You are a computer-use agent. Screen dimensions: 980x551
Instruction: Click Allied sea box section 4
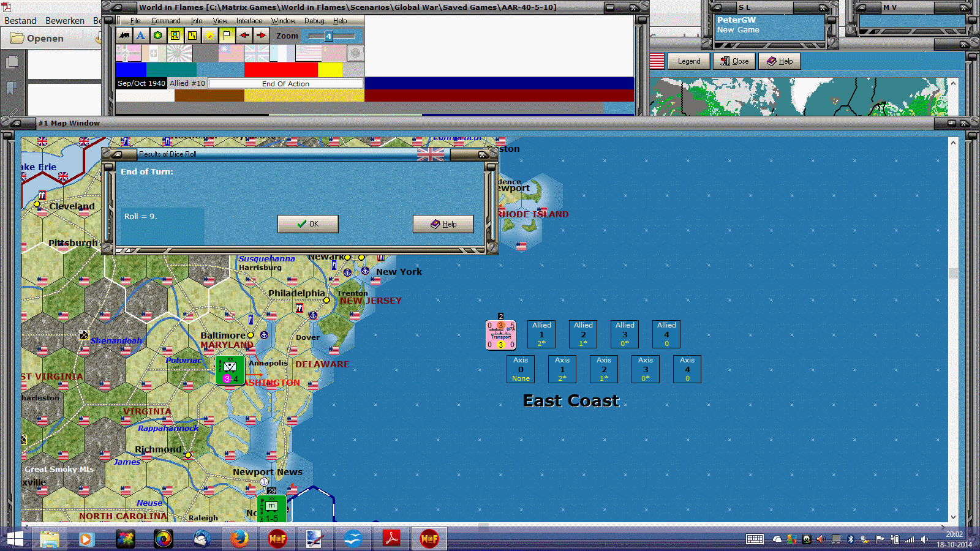[x=666, y=334]
